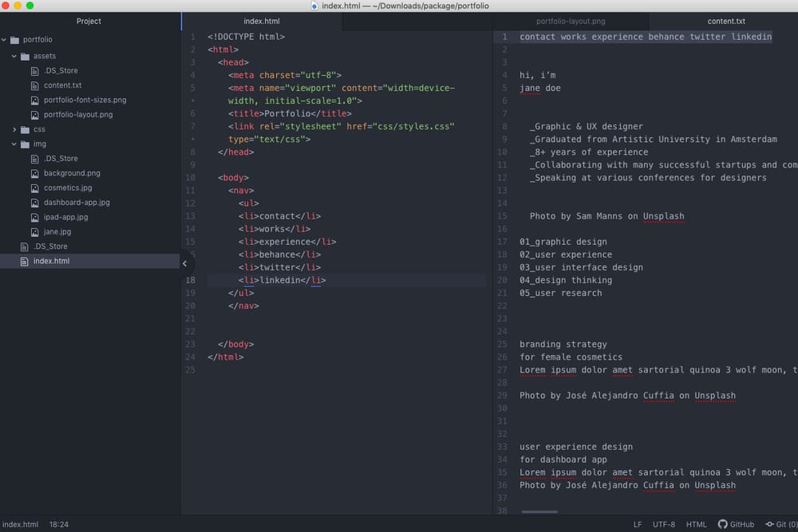Click the horizontal scrollbar in content.txt pane
Screen dimensions: 798x532
coord(539,511)
